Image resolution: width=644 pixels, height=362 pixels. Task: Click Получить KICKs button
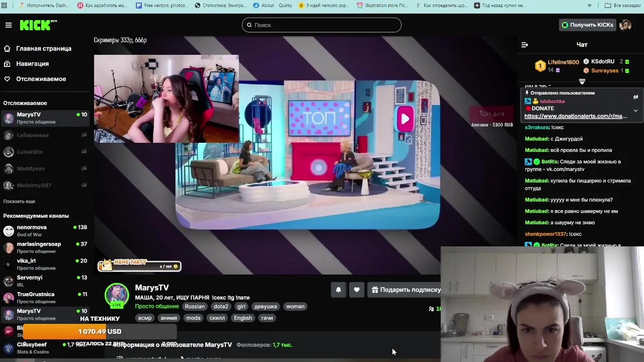[587, 25]
